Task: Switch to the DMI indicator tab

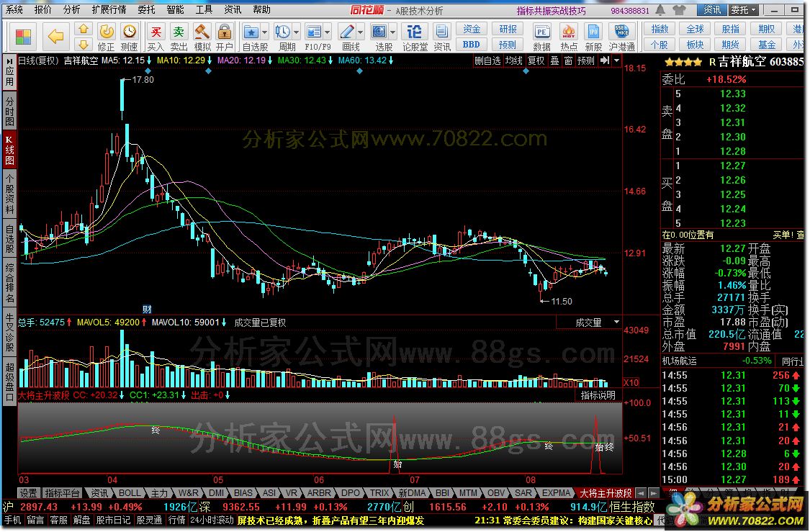Action: pyautogui.click(x=217, y=492)
